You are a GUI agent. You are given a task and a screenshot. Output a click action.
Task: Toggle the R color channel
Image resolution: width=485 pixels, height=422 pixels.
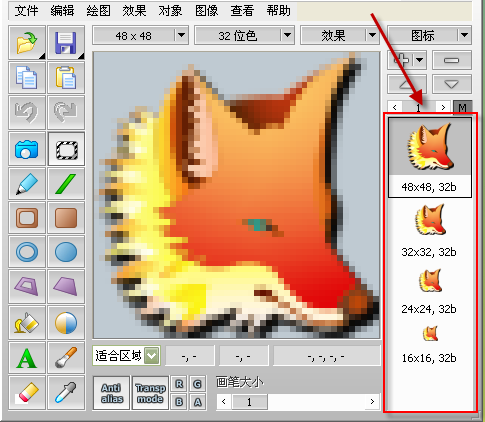[179, 384]
